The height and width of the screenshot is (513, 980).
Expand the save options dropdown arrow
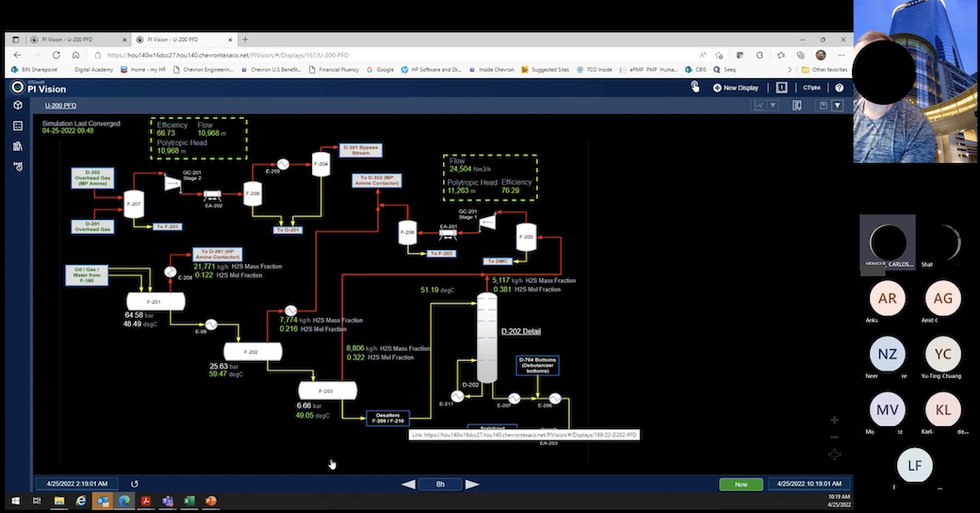coord(837,106)
